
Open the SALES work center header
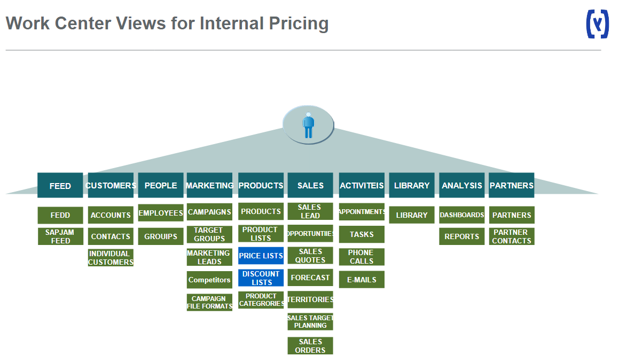click(x=310, y=185)
